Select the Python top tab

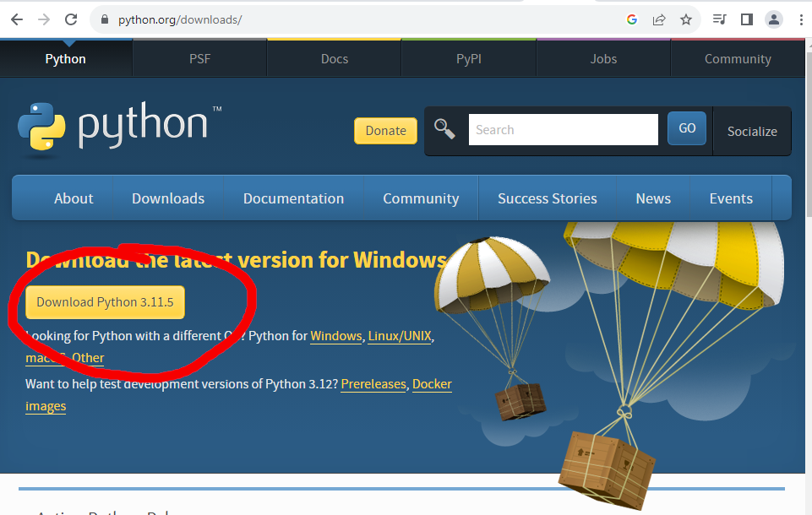[x=66, y=59]
